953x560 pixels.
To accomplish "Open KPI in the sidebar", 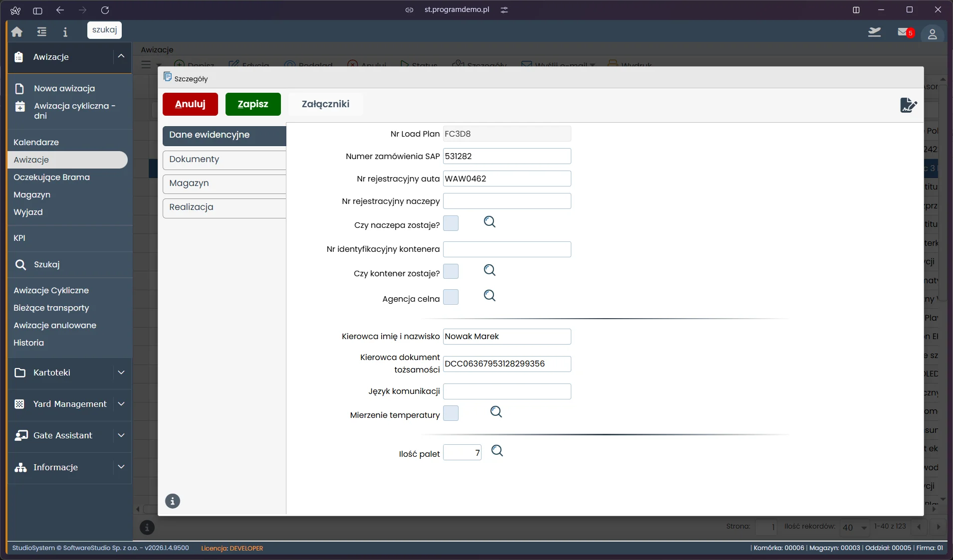I will (19, 238).
